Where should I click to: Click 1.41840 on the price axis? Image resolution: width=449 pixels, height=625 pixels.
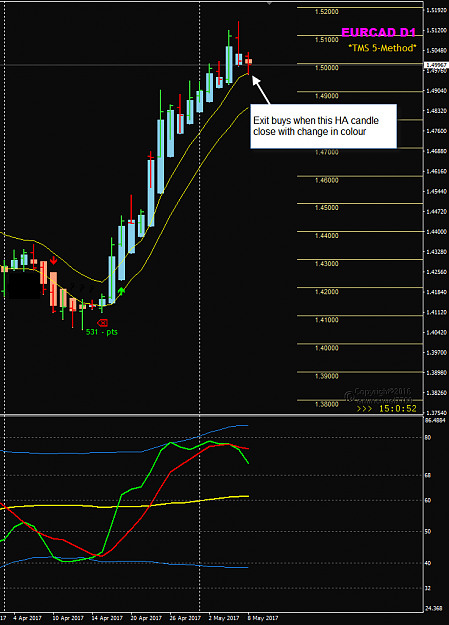click(x=436, y=292)
